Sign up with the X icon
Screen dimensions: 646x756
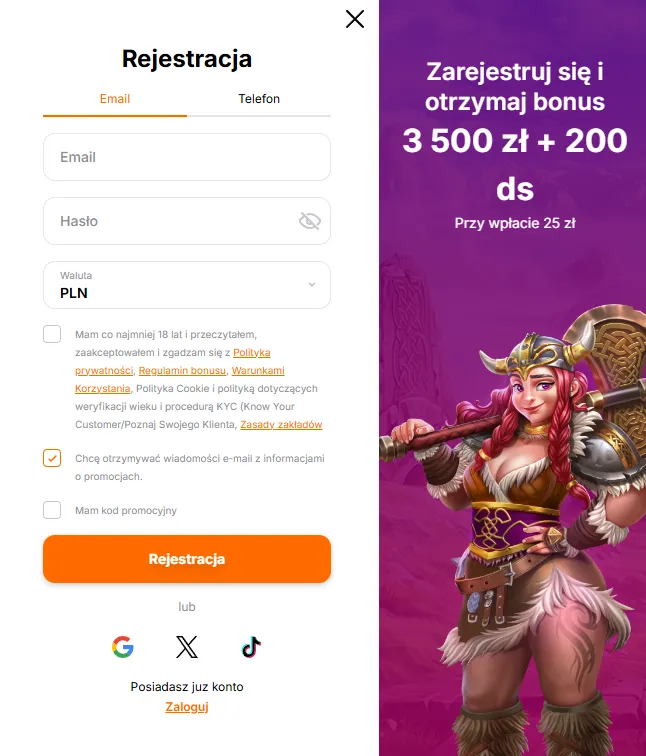(187, 647)
